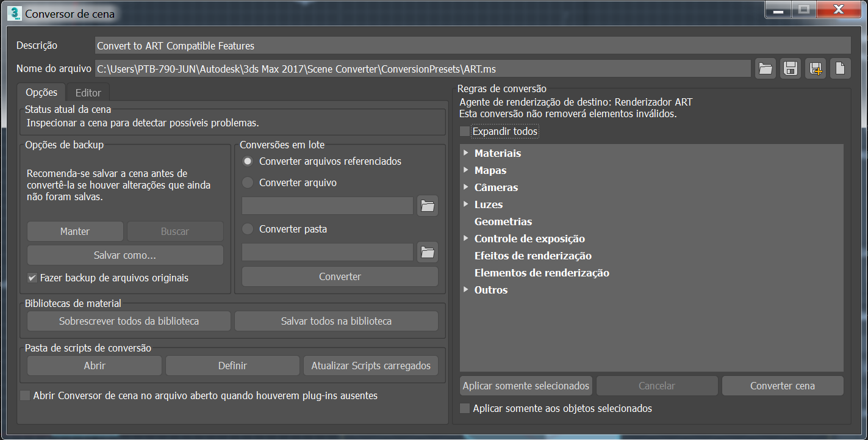Expand the Outros rule group arrow
The width and height of the screenshot is (868, 440).
click(467, 289)
